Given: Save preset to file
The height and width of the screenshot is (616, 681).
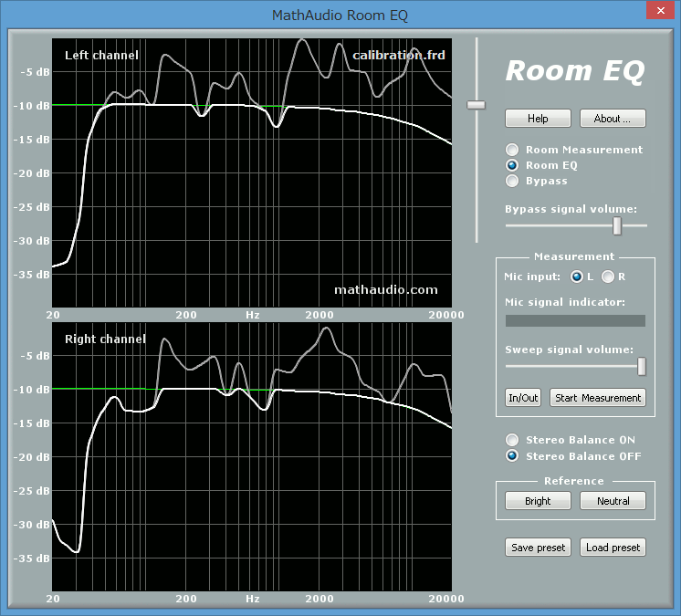Looking at the screenshot, I should pyautogui.click(x=538, y=548).
